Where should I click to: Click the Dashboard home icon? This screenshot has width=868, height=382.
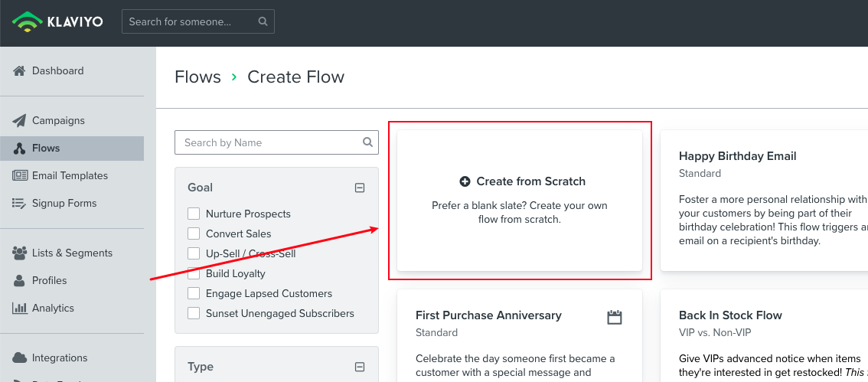click(19, 71)
